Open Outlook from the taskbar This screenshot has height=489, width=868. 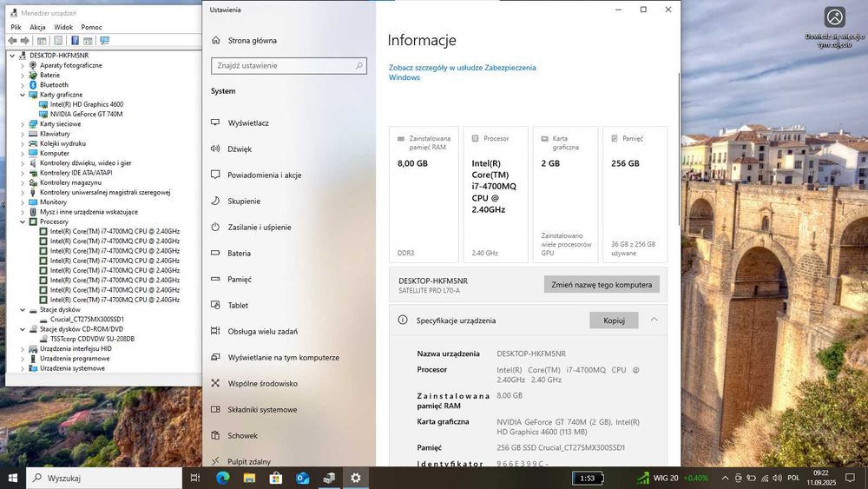302,478
